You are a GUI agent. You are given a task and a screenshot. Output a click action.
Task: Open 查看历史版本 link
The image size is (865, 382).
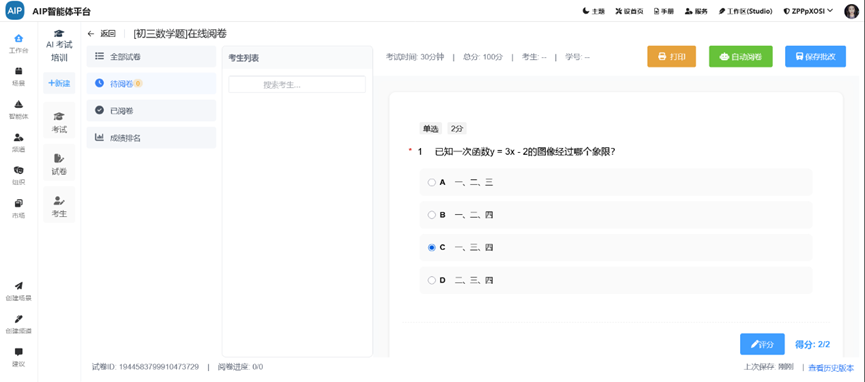click(x=831, y=367)
